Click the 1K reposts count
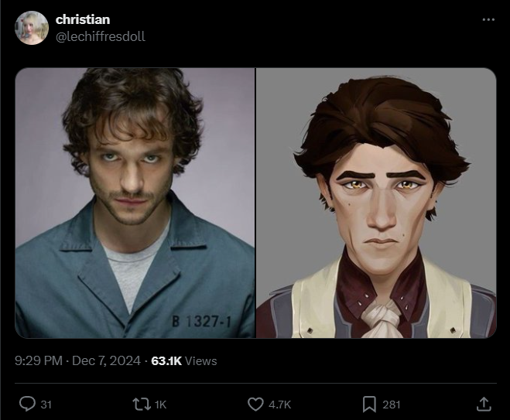This screenshot has height=420, width=510. coord(160,404)
